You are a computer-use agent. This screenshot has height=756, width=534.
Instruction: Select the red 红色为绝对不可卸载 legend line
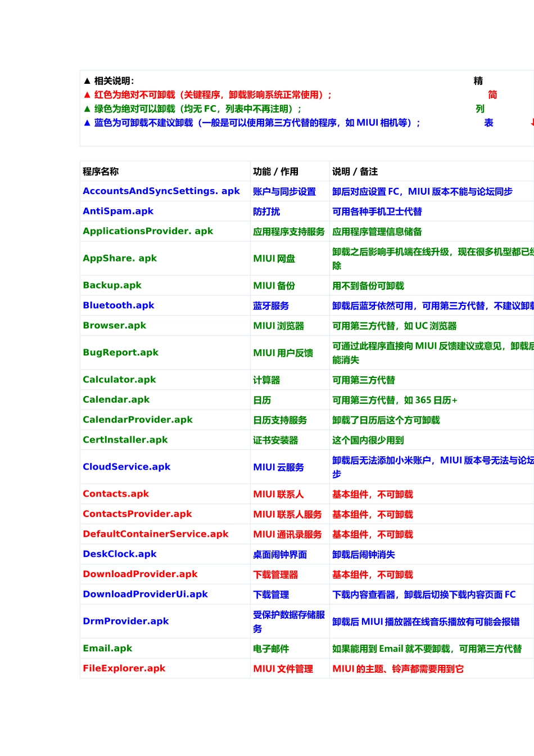point(207,95)
